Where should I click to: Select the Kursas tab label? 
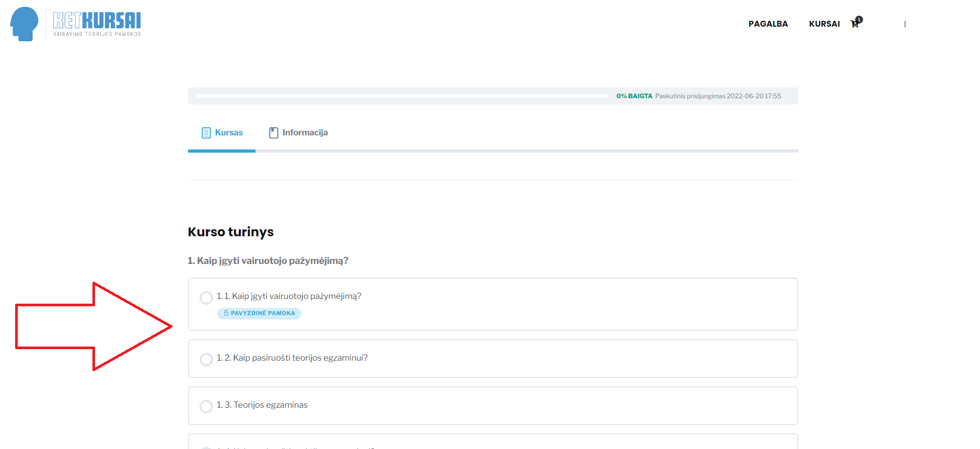(x=229, y=133)
